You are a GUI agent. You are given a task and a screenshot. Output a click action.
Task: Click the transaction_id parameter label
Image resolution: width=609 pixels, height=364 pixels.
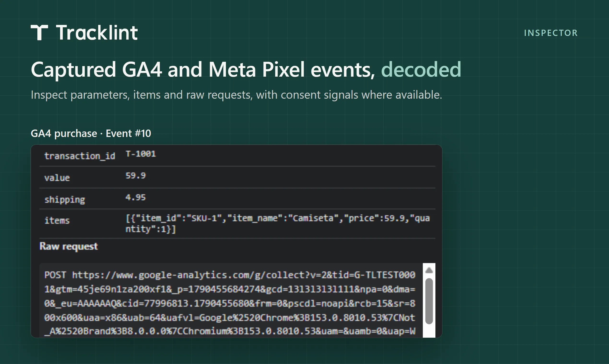pyautogui.click(x=80, y=156)
